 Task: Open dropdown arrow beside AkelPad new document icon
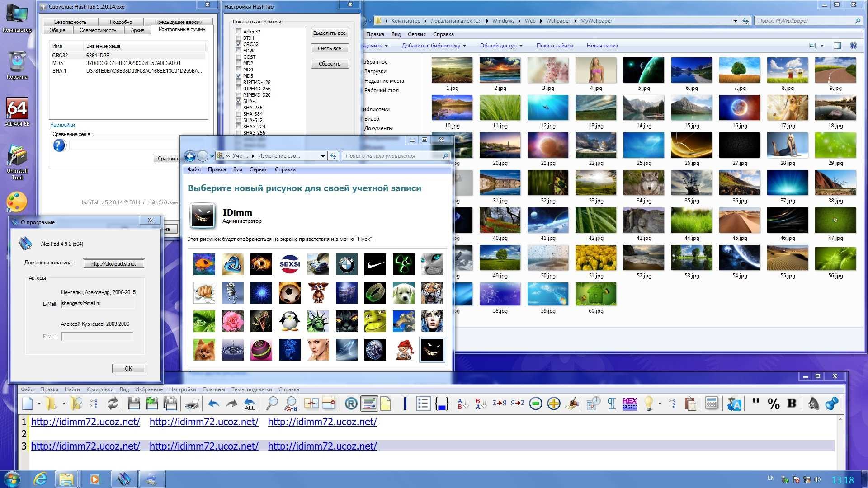click(39, 404)
